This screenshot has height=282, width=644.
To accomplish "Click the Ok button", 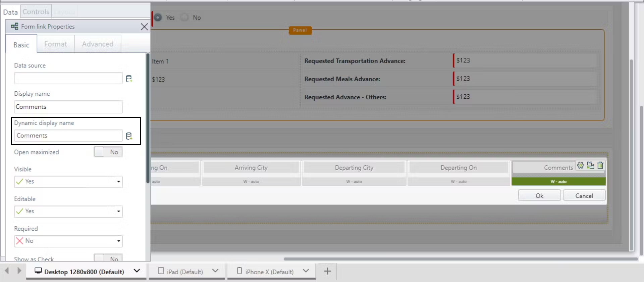I will tap(539, 196).
